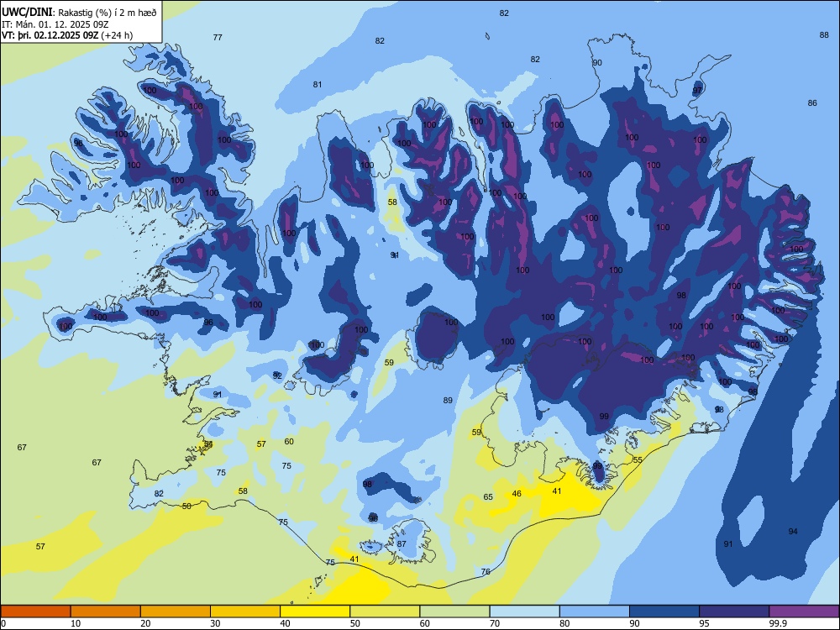The height and width of the screenshot is (630, 840).
Task: Click the humidity value '97' on the map
Action: pos(697,91)
